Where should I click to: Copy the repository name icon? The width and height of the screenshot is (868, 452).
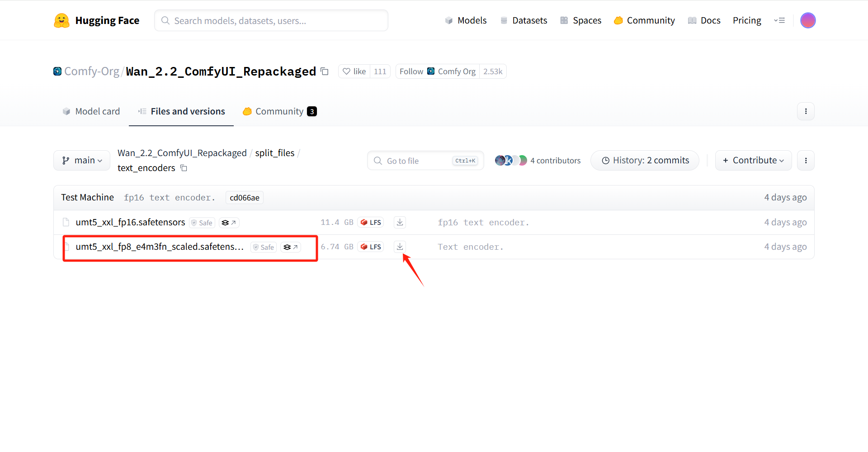pyautogui.click(x=325, y=71)
